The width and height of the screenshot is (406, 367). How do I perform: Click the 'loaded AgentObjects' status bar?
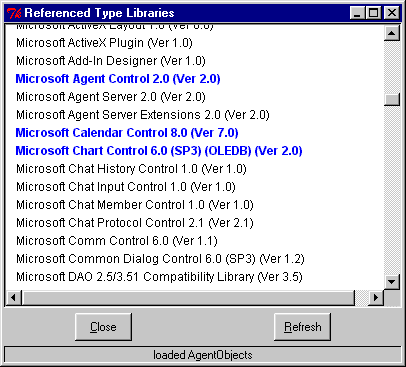(x=203, y=355)
